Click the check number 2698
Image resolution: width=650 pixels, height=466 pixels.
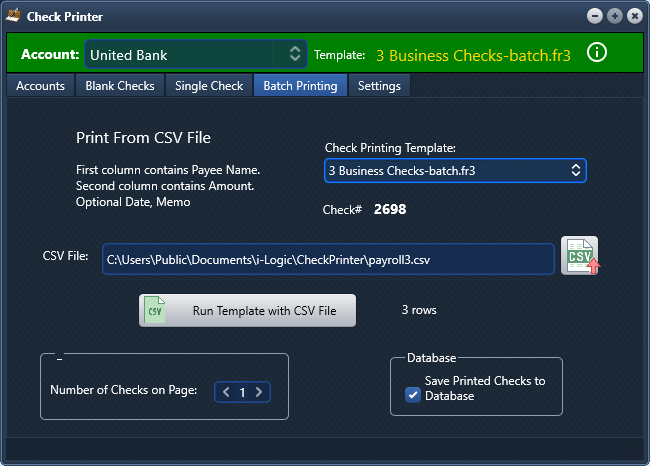click(x=390, y=209)
